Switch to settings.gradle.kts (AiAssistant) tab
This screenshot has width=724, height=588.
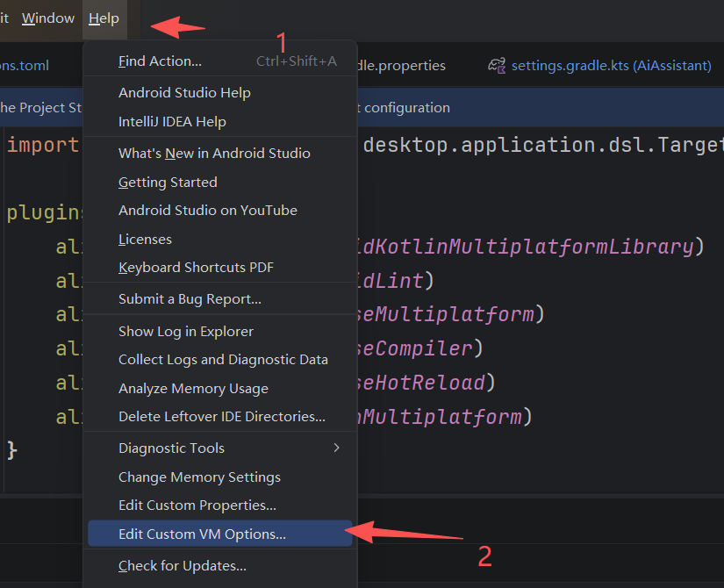pos(599,66)
